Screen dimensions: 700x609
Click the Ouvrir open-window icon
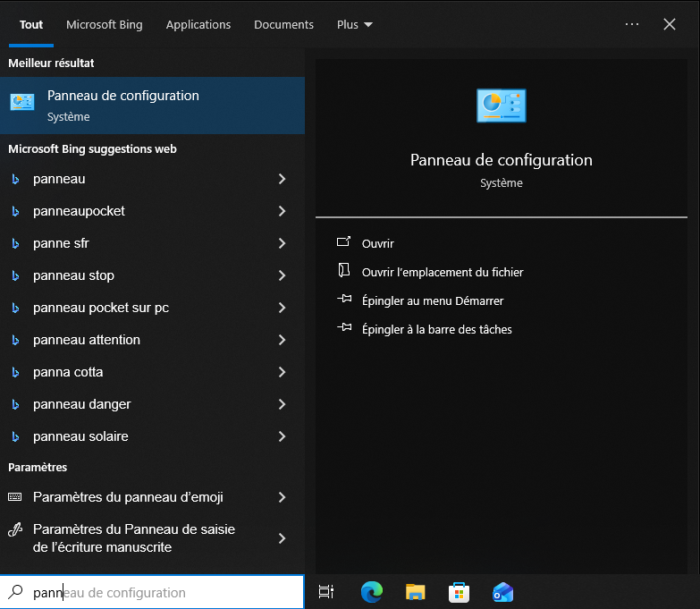344,241
